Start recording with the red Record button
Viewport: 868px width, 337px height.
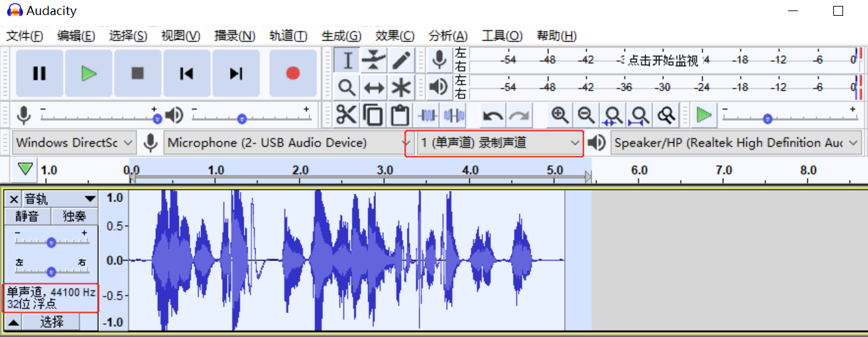pyautogui.click(x=293, y=73)
